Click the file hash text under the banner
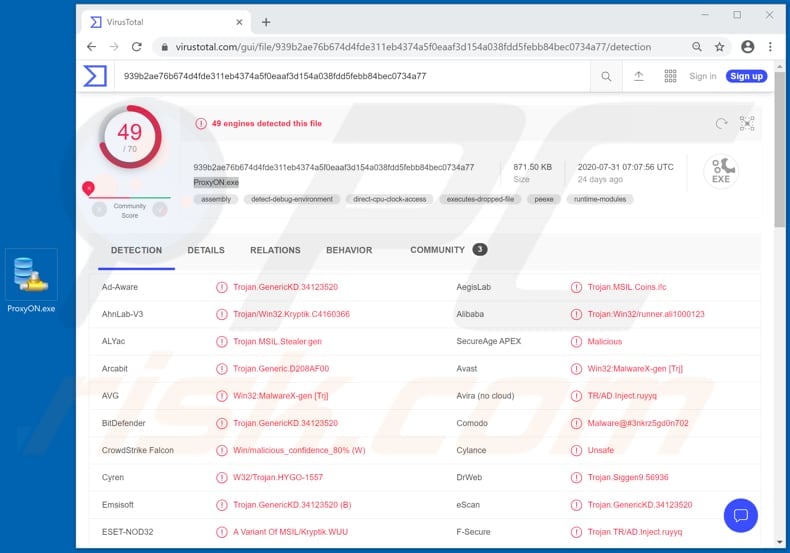This screenshot has width=790, height=553. click(334, 167)
